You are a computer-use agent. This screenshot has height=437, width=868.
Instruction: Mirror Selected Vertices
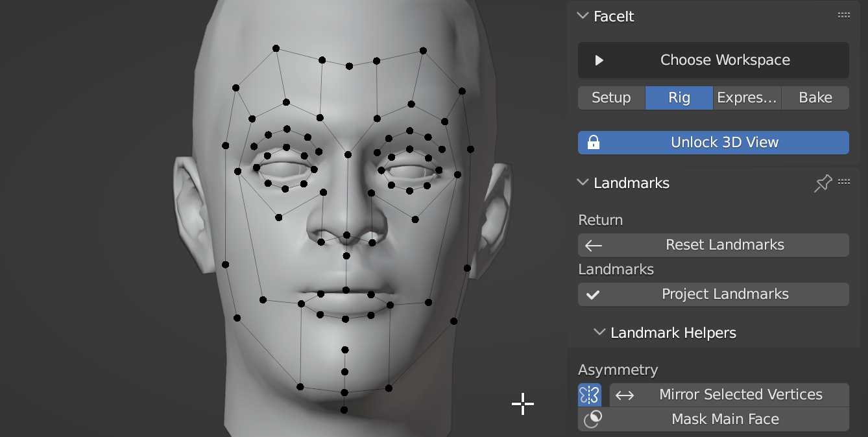729,395
